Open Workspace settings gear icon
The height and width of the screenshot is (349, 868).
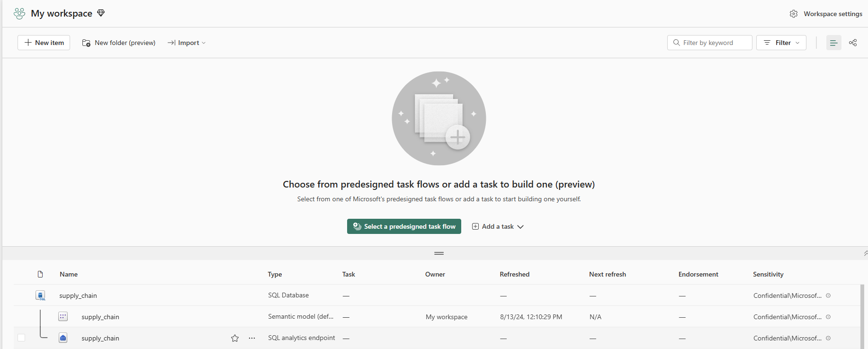click(794, 14)
